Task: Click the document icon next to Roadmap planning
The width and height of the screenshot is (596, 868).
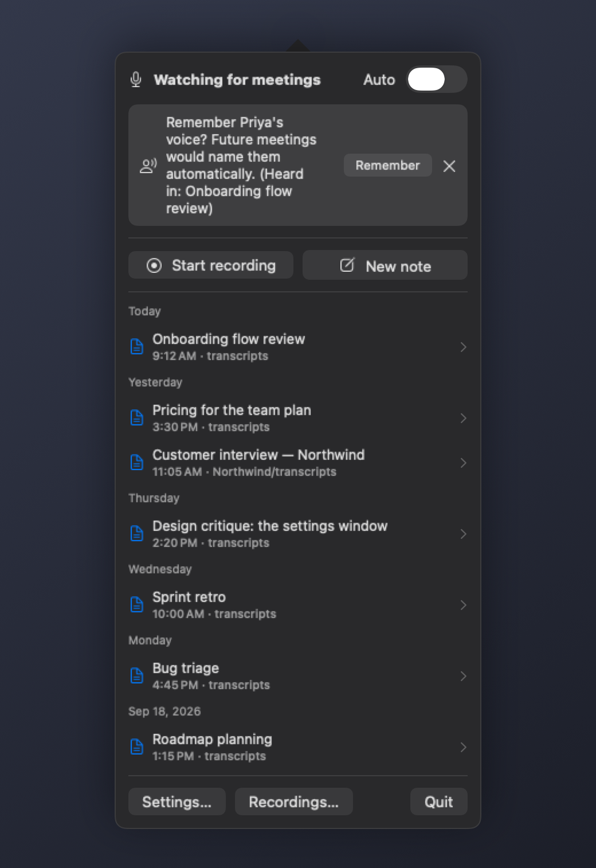Action: 137,747
